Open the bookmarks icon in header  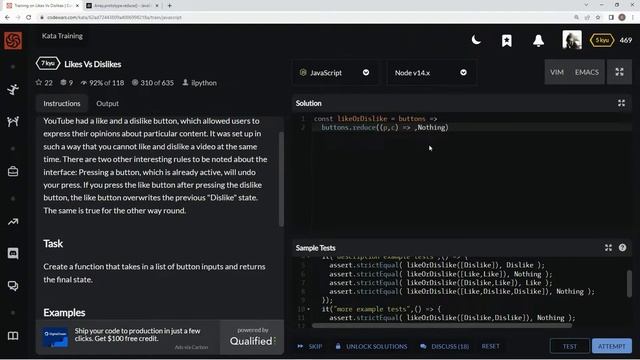(x=507, y=40)
